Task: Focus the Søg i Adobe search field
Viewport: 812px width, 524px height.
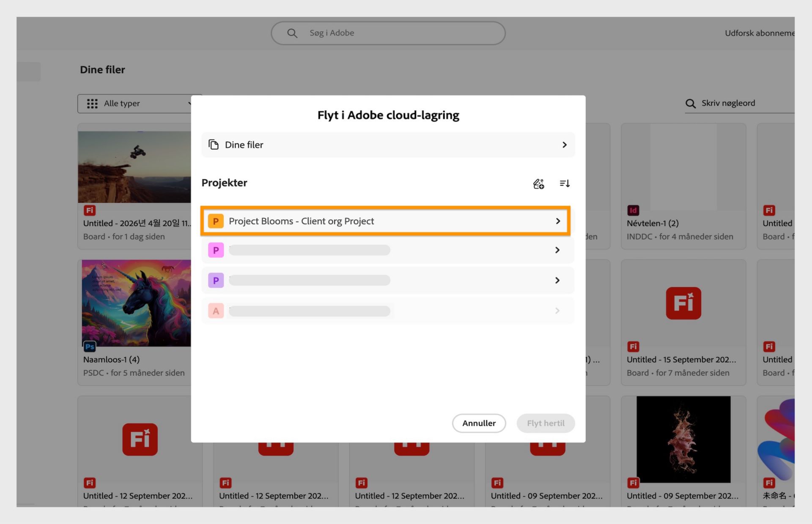Action: 388,33
